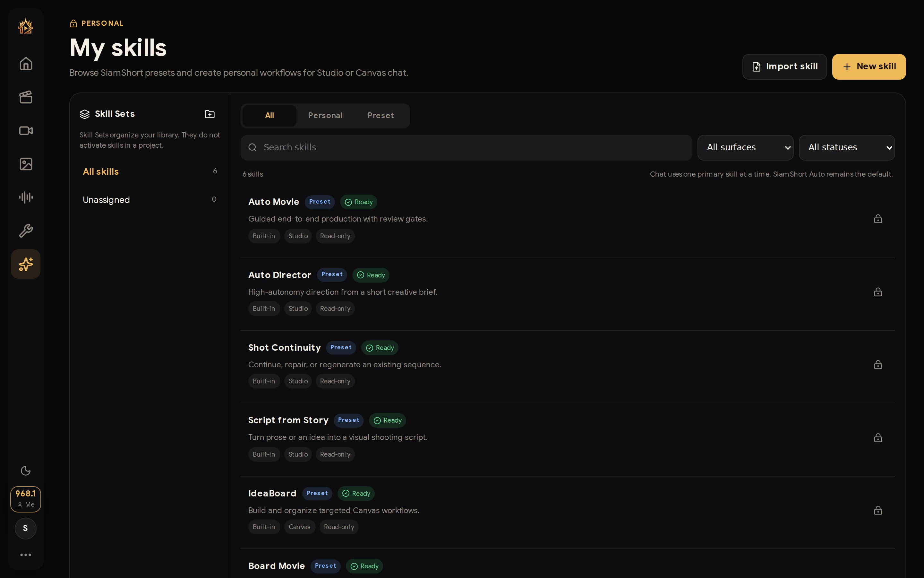Open the SiamShort logo home
This screenshot has width=924, height=578.
[x=26, y=26]
